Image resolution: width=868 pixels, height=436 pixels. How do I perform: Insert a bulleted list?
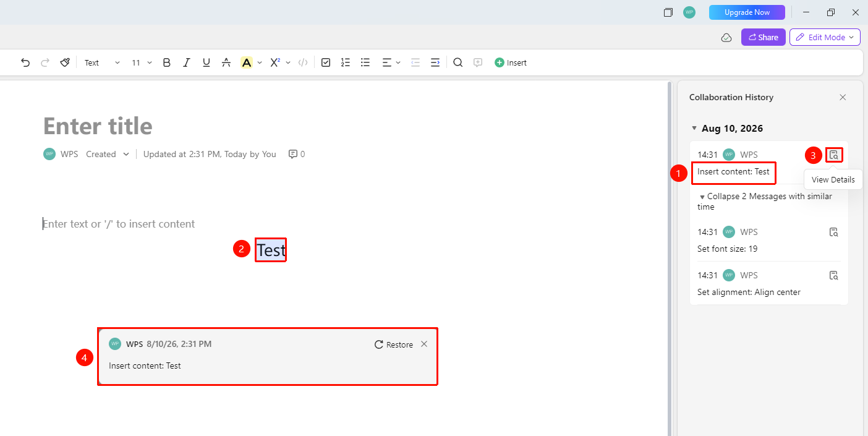365,62
